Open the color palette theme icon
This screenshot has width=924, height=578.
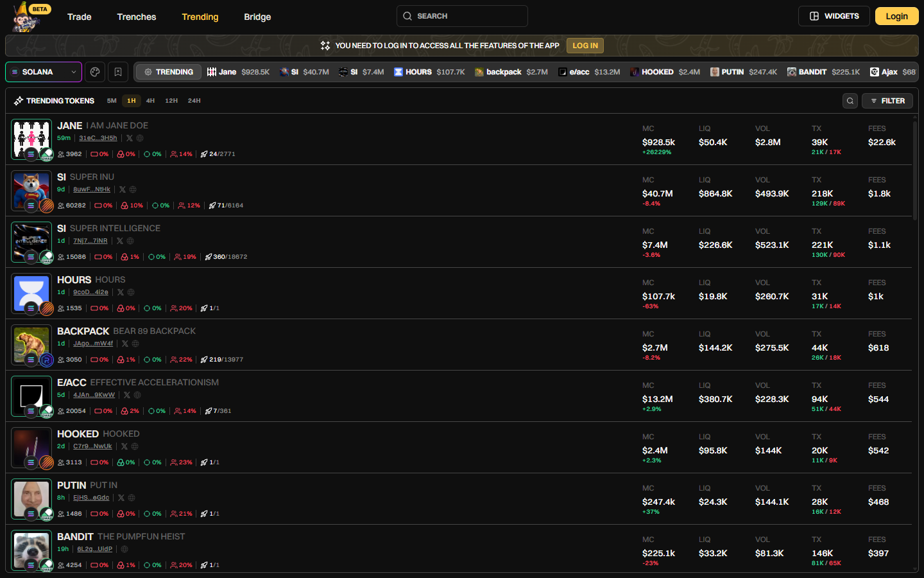pyautogui.click(x=95, y=72)
